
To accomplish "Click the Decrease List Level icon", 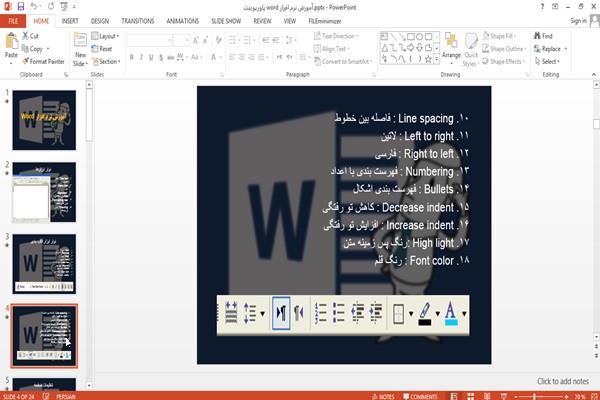I will click(266, 40).
